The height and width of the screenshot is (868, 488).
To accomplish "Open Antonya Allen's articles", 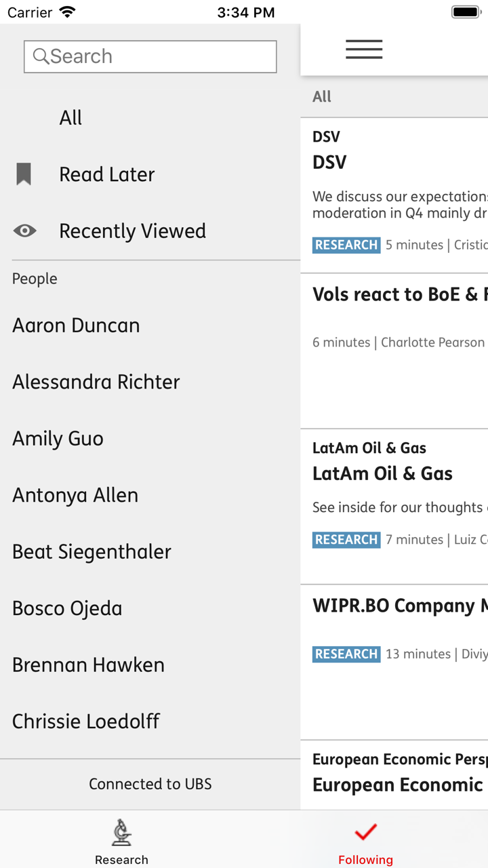I will click(75, 495).
